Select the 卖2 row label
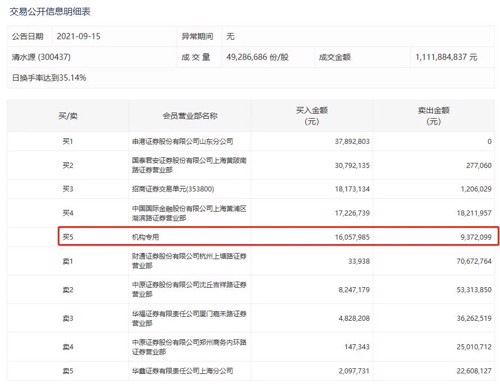The image size is (500, 384). (x=68, y=290)
